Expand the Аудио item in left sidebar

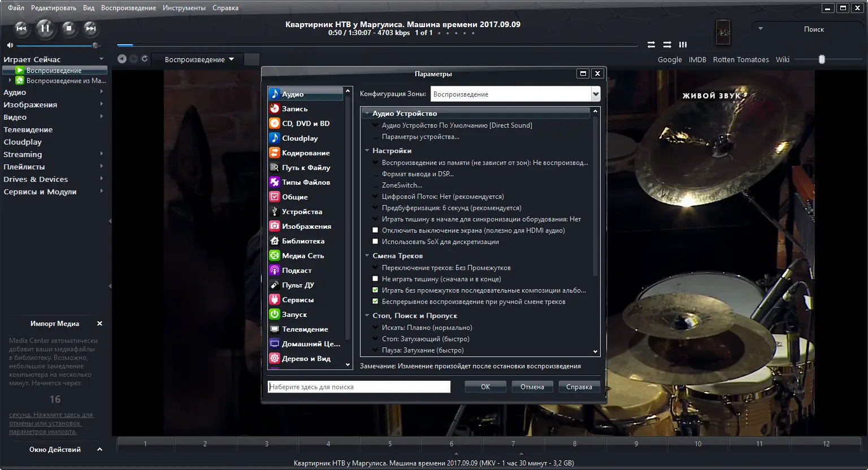coord(101,92)
